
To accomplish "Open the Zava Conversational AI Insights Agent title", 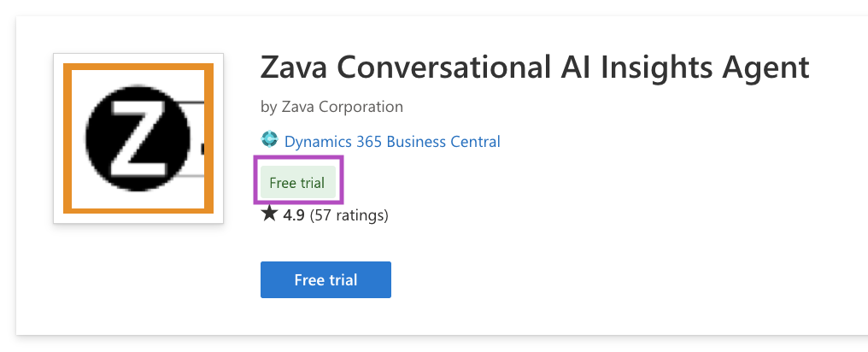I will 534,67.
